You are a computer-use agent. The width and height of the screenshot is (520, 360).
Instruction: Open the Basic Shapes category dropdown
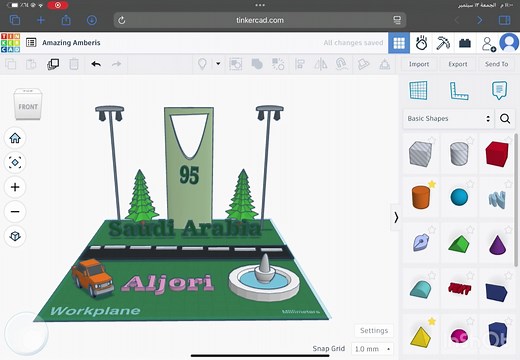[448, 119]
